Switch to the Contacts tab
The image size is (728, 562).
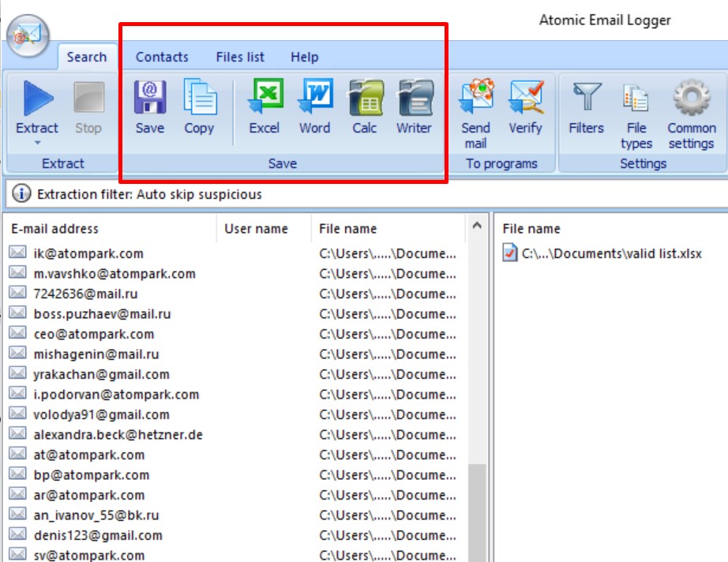[161, 57]
